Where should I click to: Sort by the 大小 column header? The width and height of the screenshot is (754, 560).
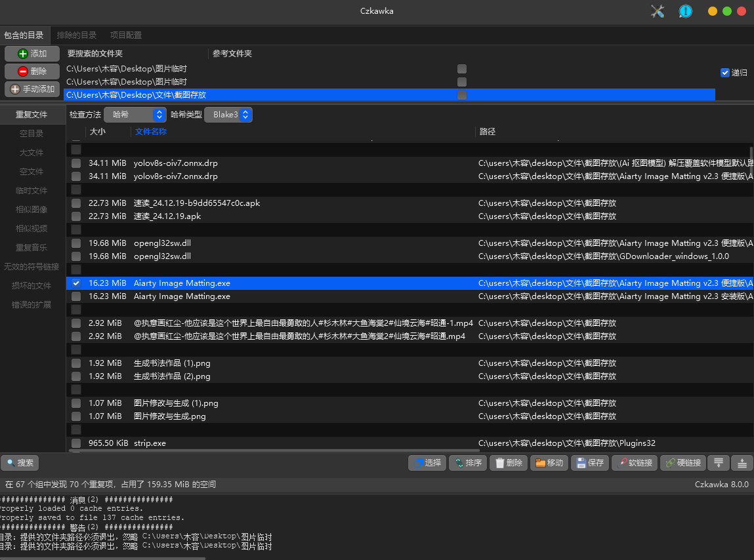pyautogui.click(x=98, y=132)
